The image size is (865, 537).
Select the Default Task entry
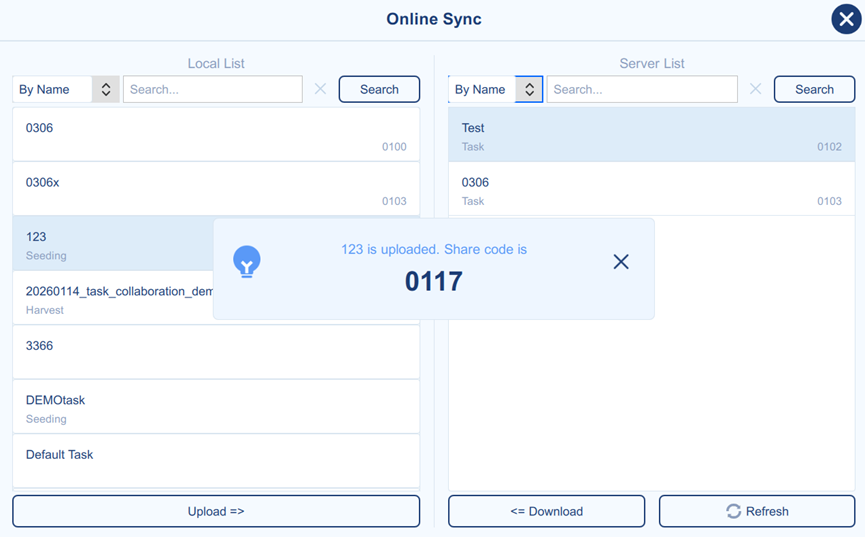(216, 461)
